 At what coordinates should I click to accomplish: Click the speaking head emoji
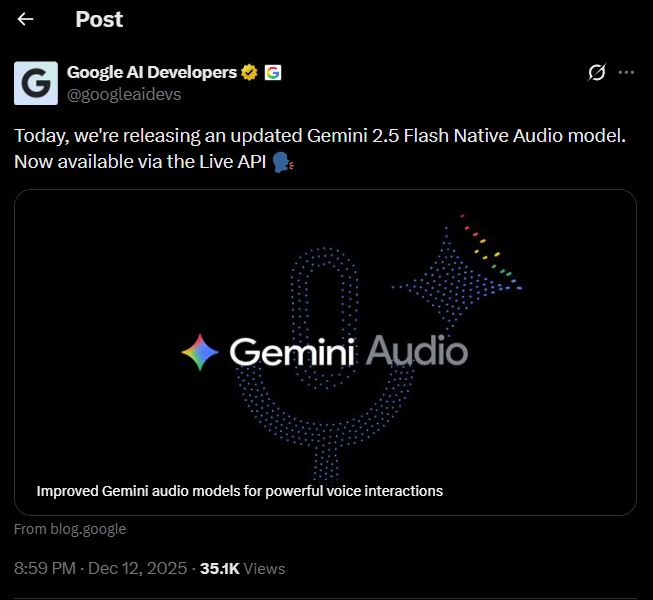[x=283, y=162]
